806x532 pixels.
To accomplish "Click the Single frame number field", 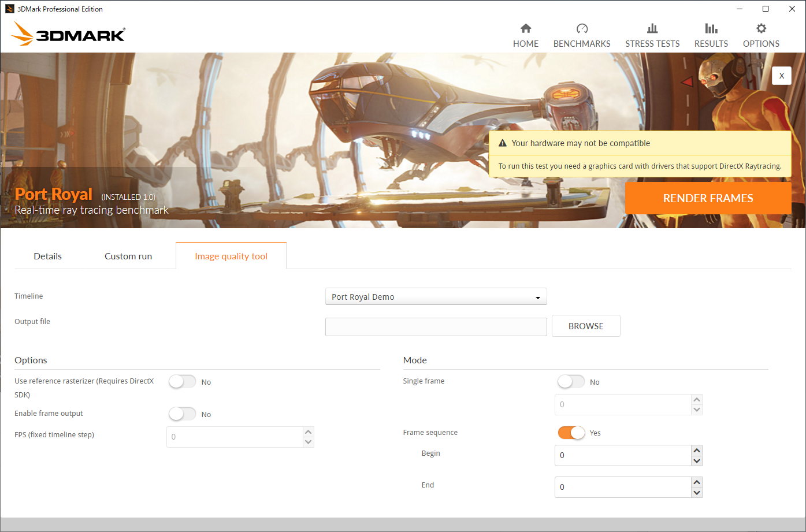I will (623, 404).
